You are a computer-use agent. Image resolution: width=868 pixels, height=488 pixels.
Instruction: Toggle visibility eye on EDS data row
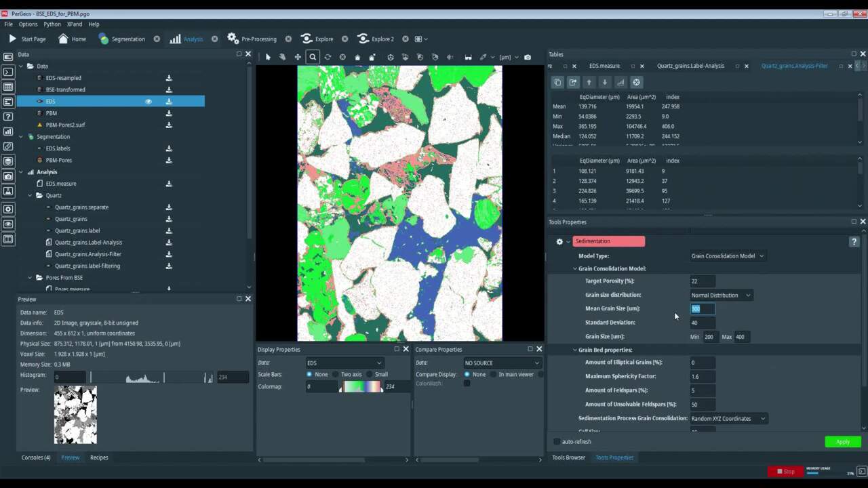[x=149, y=102]
